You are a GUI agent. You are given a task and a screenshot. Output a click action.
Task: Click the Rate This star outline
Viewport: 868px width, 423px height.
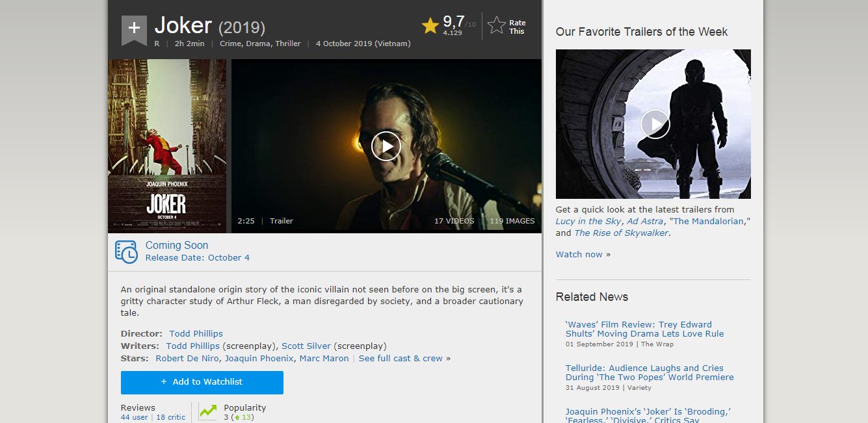point(497,26)
